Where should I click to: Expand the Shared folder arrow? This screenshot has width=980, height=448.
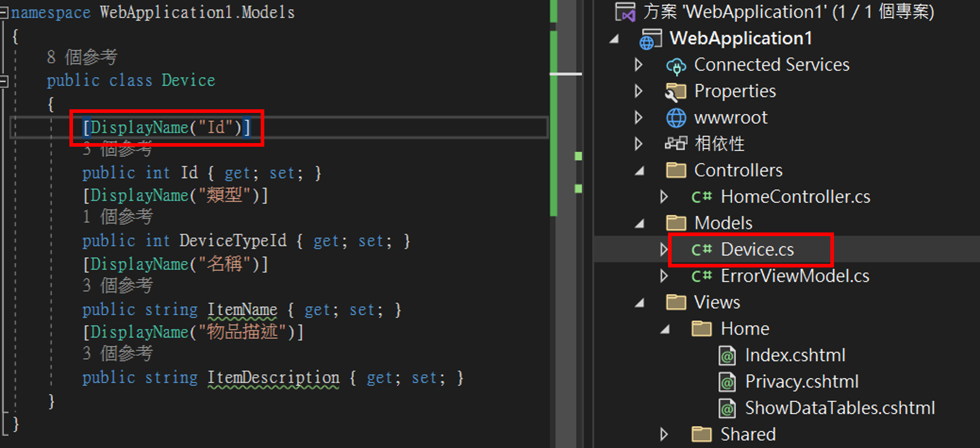coord(664,434)
